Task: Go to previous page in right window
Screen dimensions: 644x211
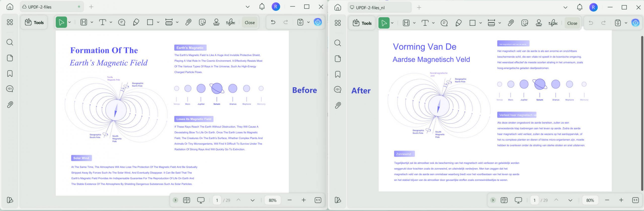Action: click(x=556, y=200)
